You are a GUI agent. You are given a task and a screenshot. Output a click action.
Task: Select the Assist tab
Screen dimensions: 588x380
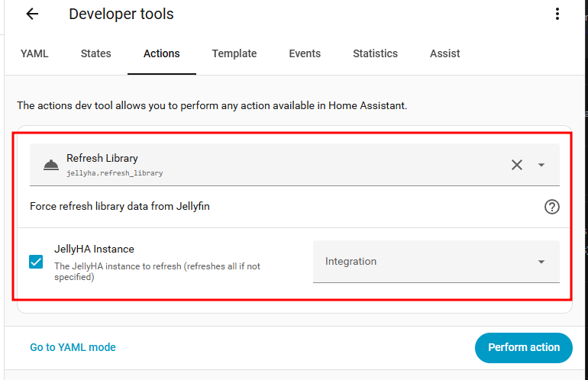(445, 53)
